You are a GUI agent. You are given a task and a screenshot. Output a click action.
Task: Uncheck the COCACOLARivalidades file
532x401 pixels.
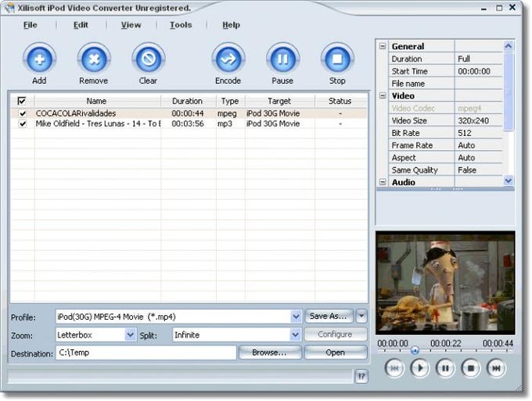click(x=23, y=113)
